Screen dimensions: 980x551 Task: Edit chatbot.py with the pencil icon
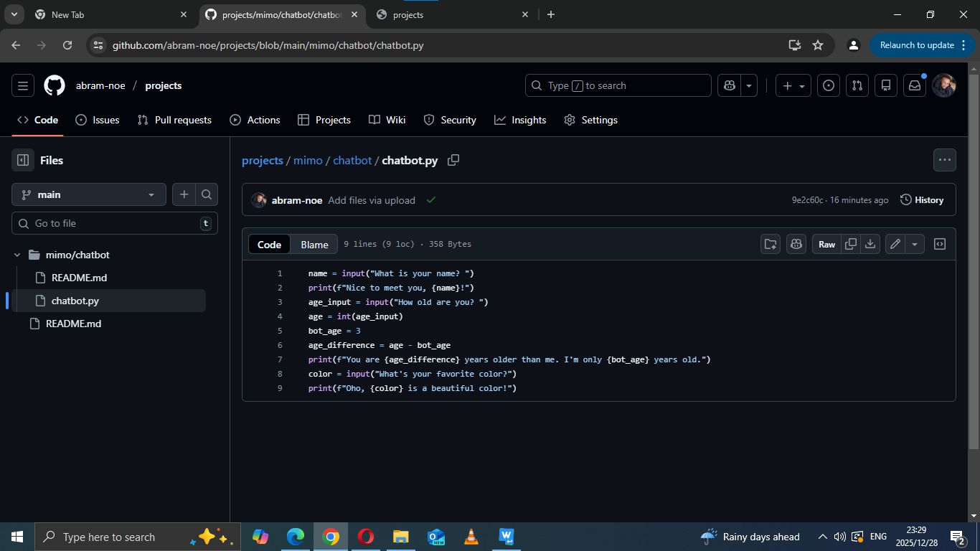(x=895, y=244)
